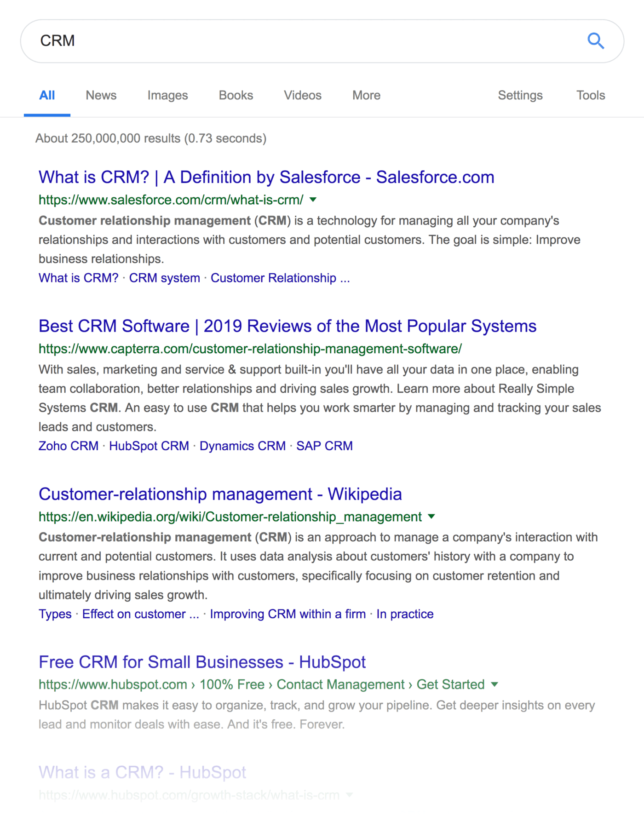Open the Images tab
This screenshot has width=644, height=821.
(x=167, y=95)
